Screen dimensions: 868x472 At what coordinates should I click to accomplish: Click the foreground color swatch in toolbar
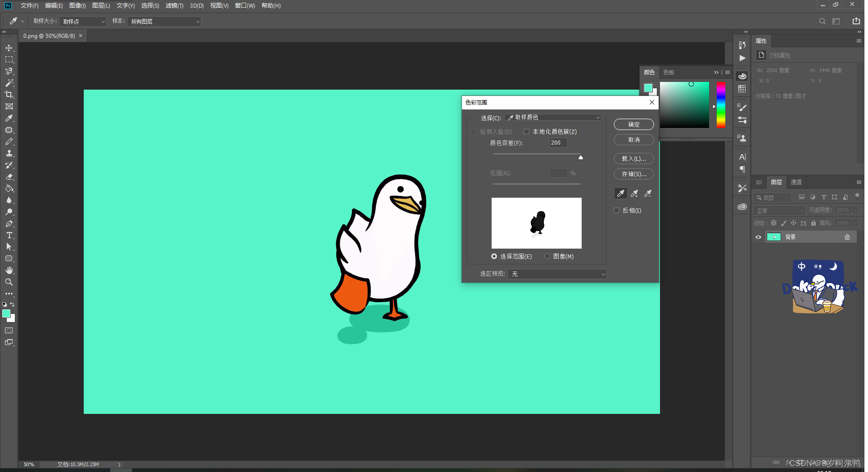point(6,313)
